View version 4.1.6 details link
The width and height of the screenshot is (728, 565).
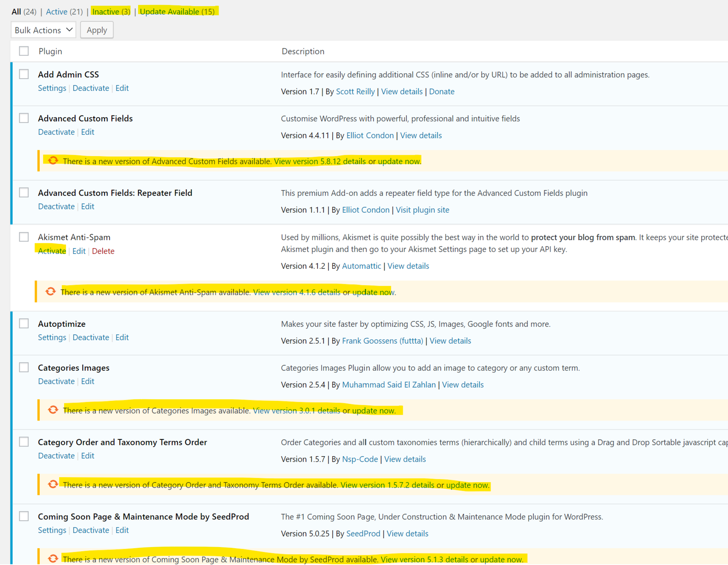[x=297, y=292]
